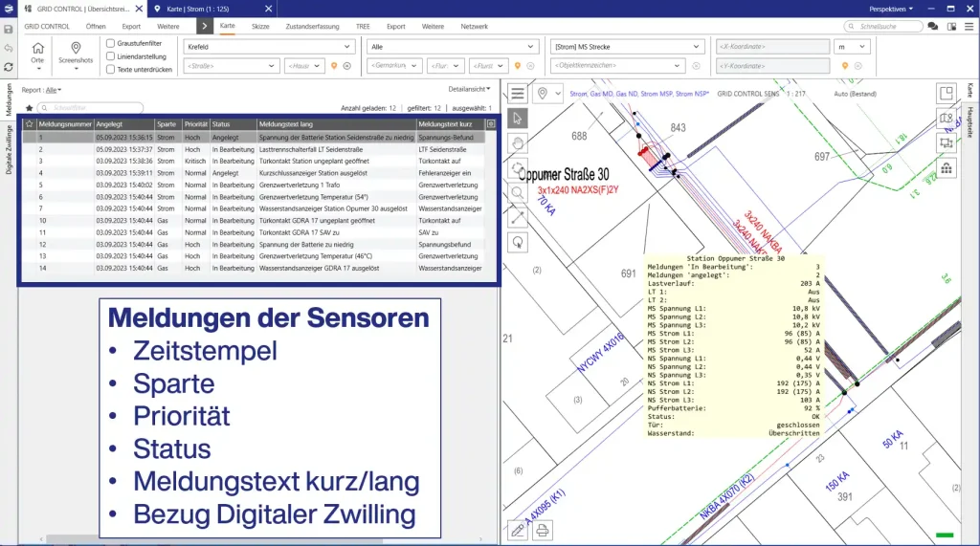Open the Digitale Zwillinge side tab

9,150
